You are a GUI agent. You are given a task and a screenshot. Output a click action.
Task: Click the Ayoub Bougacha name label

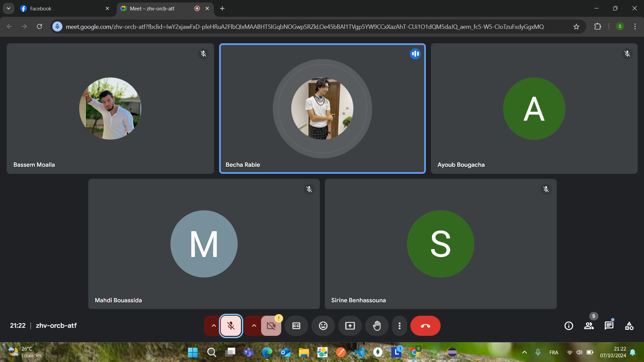click(x=461, y=165)
